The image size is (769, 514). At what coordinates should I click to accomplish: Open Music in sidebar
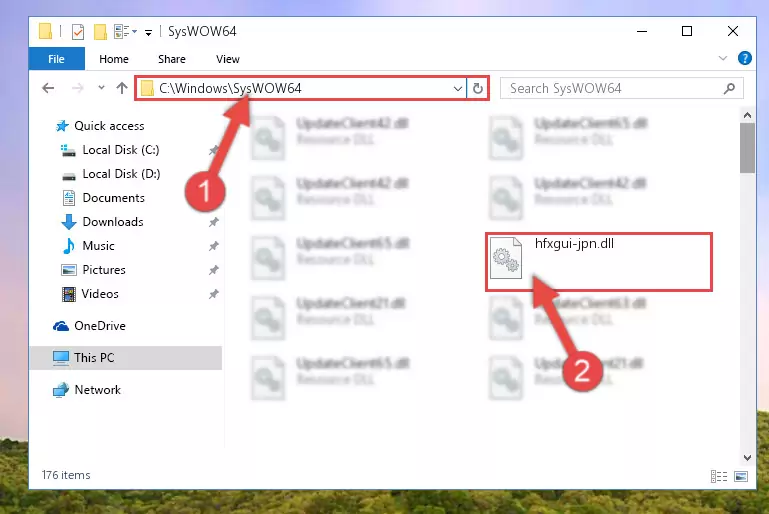(x=98, y=246)
